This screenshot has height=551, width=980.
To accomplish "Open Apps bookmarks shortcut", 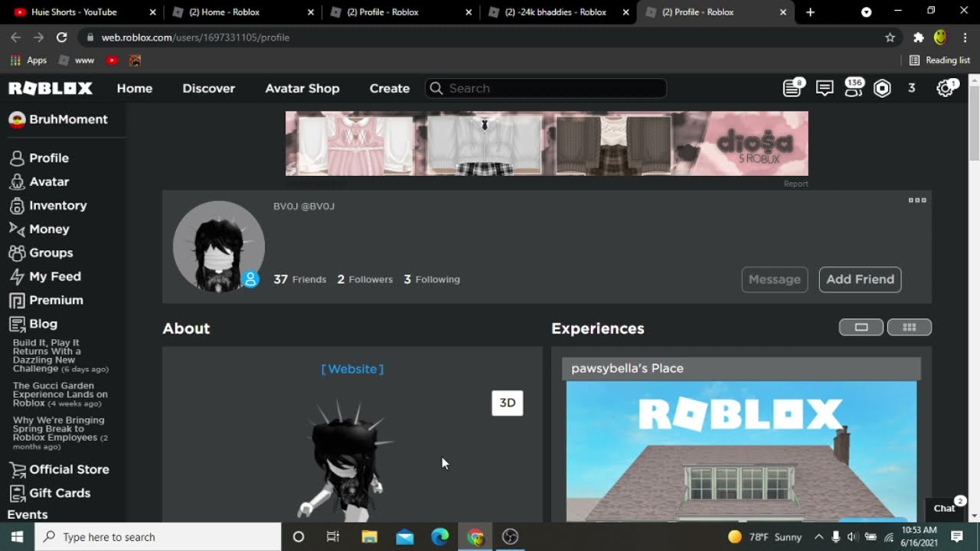I will click(28, 60).
